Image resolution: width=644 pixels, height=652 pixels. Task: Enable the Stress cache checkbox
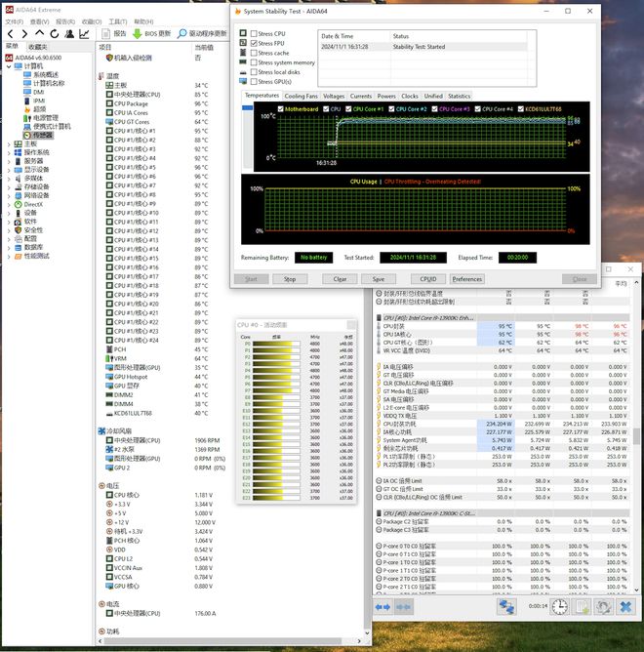coord(254,53)
